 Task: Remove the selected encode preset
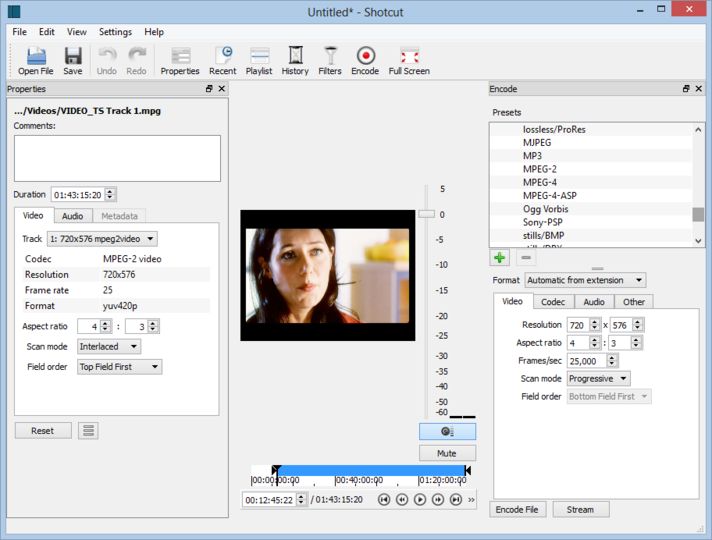click(x=526, y=258)
